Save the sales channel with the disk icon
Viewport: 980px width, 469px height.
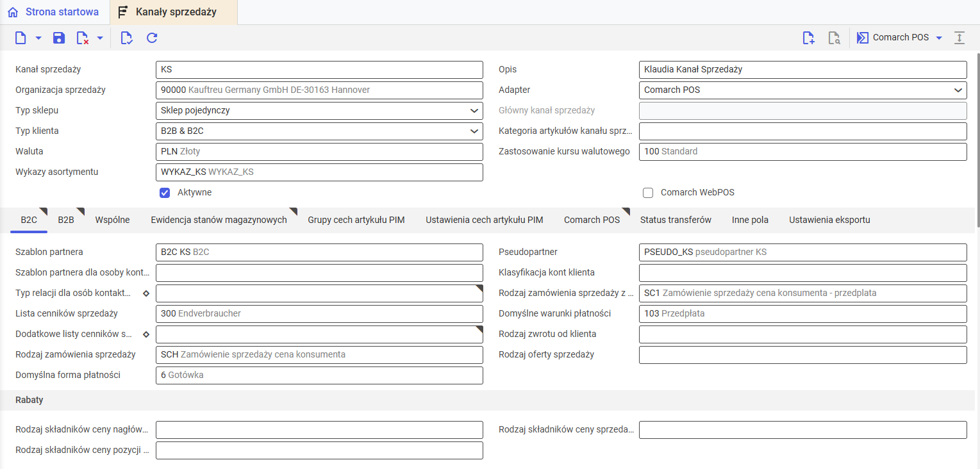coord(59,38)
